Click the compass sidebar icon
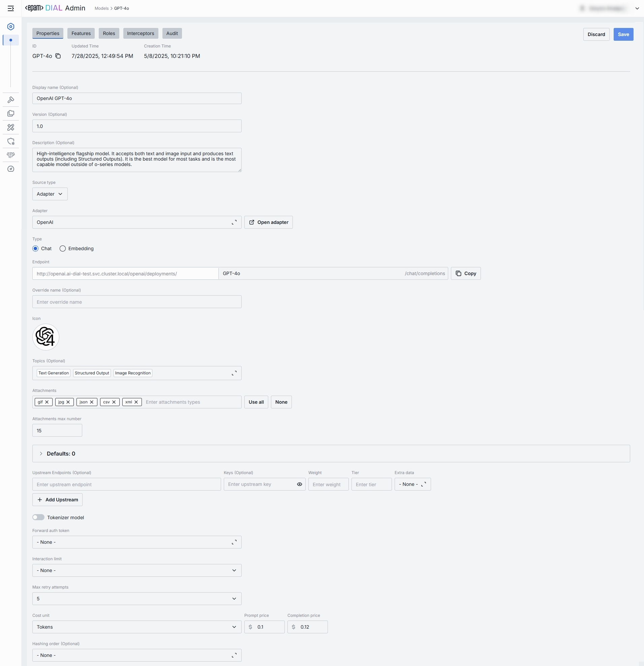The height and width of the screenshot is (666, 644). coord(11,169)
